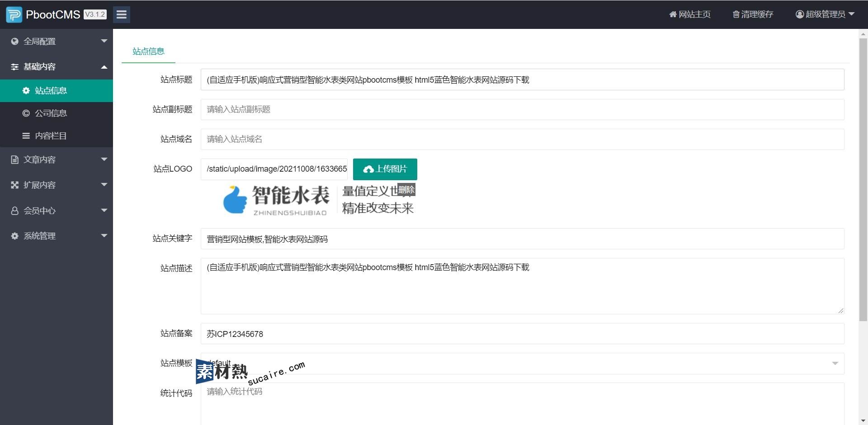Click 删除 on the logo preview
Viewport: 868px width, 425px height.
pyautogui.click(x=406, y=190)
